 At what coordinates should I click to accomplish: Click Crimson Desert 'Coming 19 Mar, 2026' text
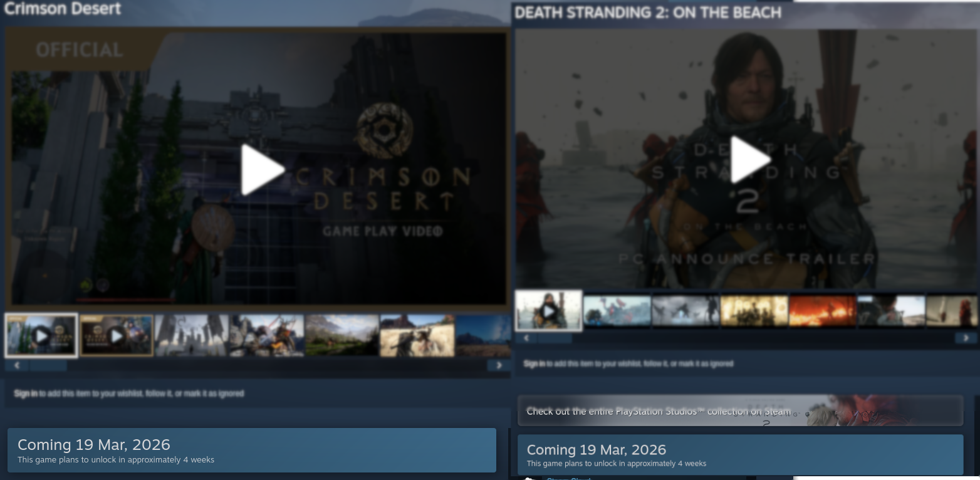click(94, 445)
